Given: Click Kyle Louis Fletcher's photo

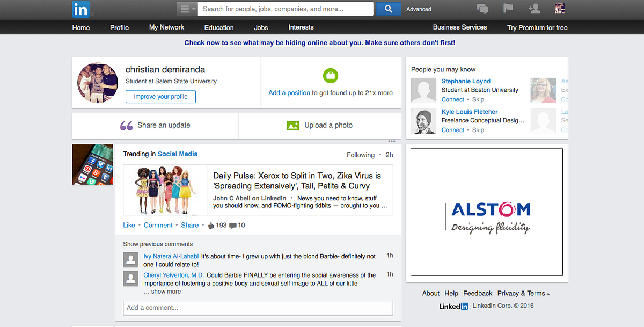Looking at the screenshot, I should point(424,121).
